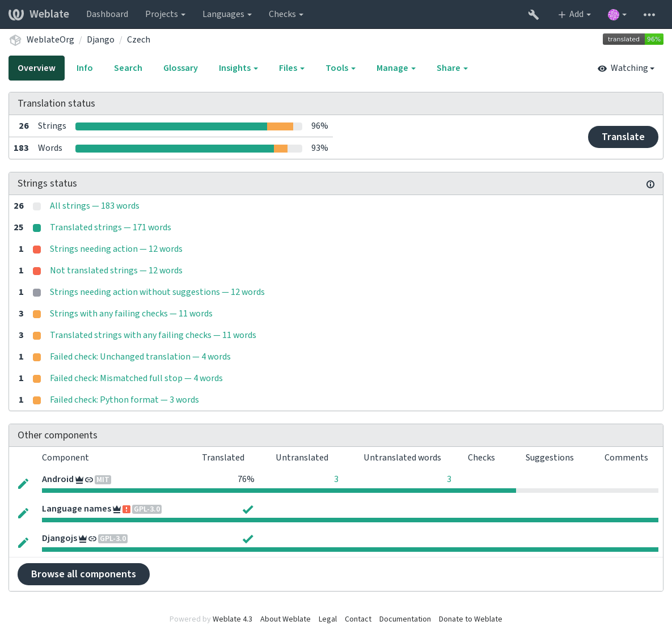Viewport: 672px width, 638px height.
Task: Click Browse all components button
Action: click(x=83, y=574)
